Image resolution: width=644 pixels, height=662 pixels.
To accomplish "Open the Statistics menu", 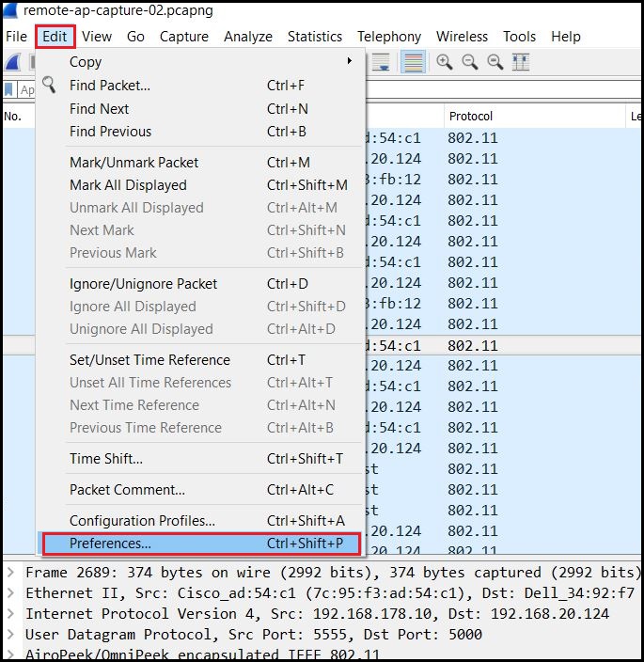I will pyautogui.click(x=314, y=37).
